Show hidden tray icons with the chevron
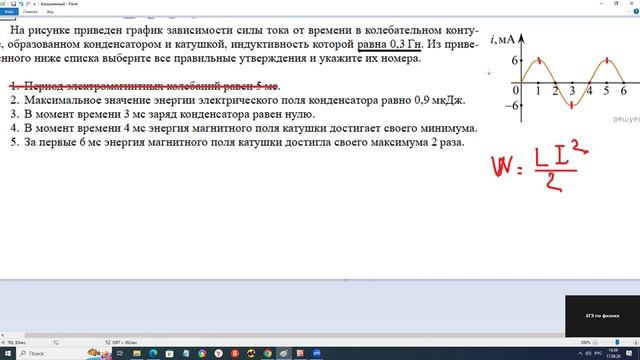 (x=580, y=353)
